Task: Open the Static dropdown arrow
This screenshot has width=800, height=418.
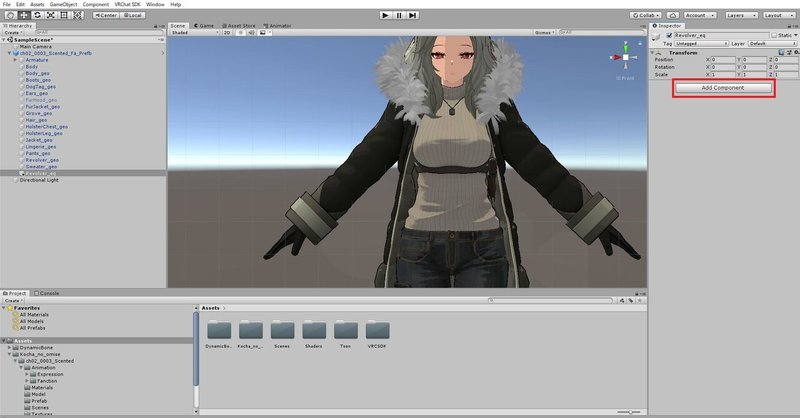Action: click(x=796, y=35)
